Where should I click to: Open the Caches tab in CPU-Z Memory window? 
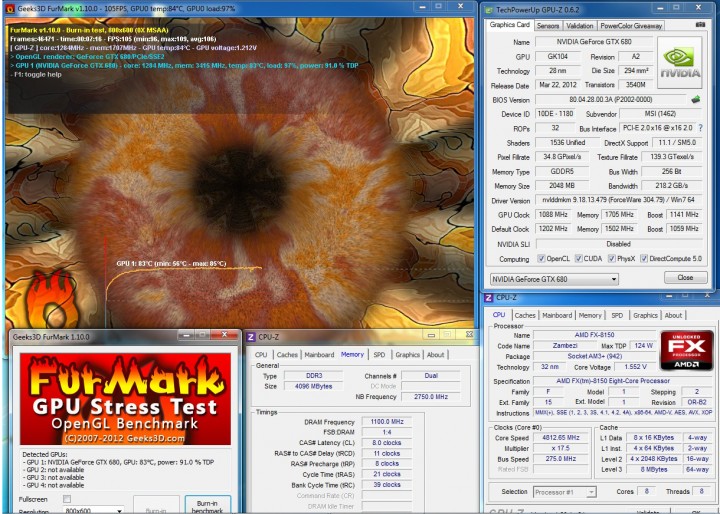point(287,355)
